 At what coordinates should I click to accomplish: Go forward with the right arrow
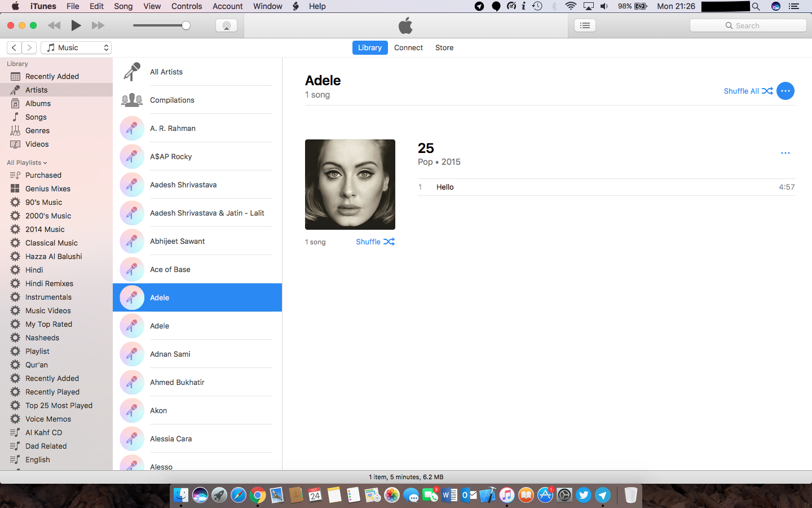[29, 48]
